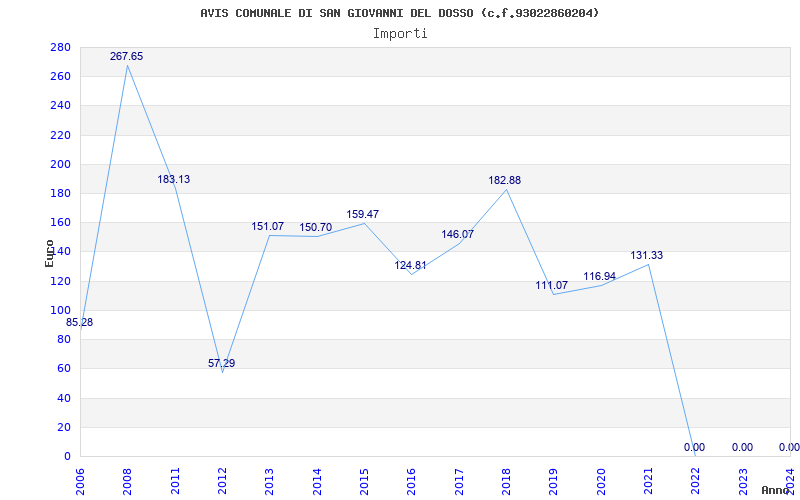Click the 2014 x-axis year label
The image size is (800, 500).
(317, 482)
